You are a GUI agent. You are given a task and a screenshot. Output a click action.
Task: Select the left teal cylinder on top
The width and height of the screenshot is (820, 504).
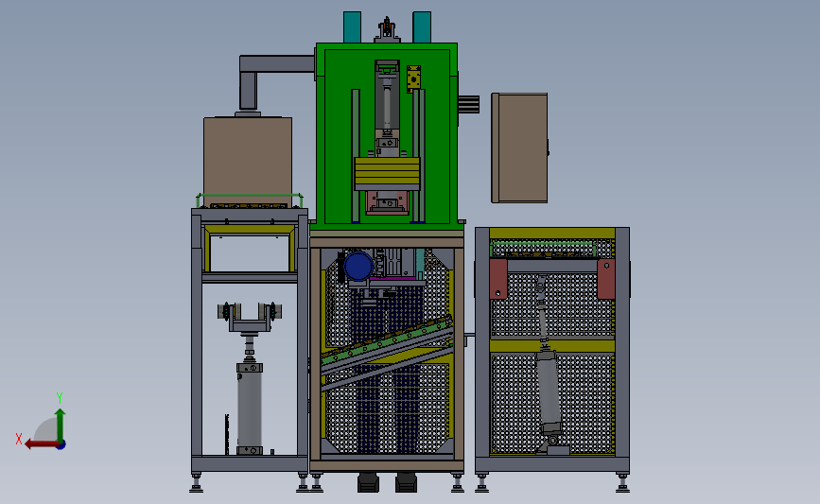(x=353, y=27)
